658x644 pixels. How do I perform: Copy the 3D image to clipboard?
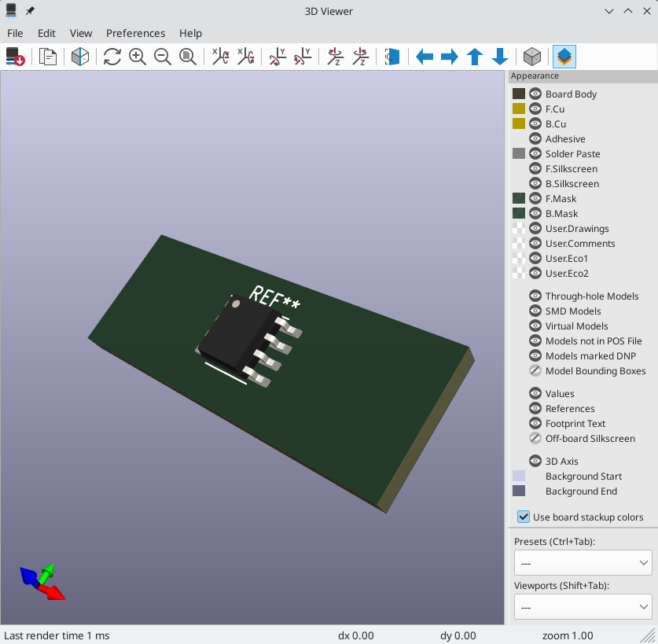[x=47, y=57]
